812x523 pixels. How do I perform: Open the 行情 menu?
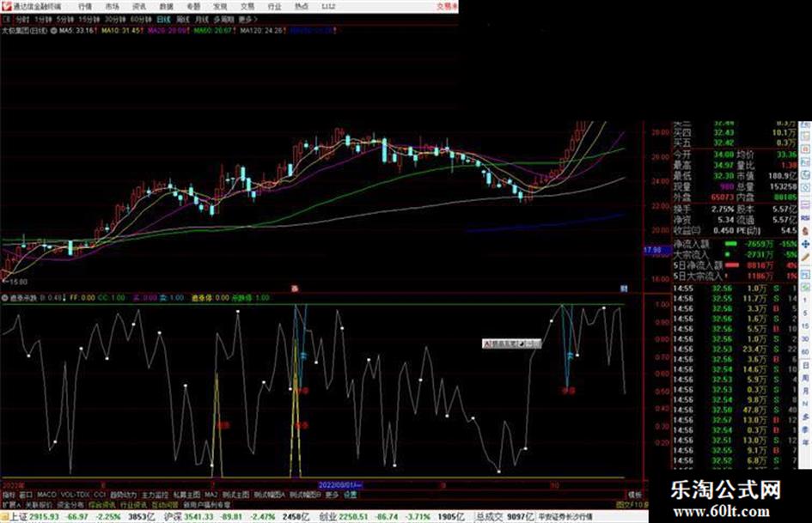coord(85,7)
